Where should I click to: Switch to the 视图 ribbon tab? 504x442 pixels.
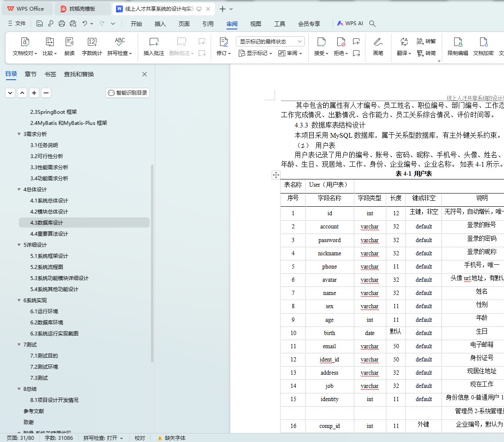tap(255, 24)
